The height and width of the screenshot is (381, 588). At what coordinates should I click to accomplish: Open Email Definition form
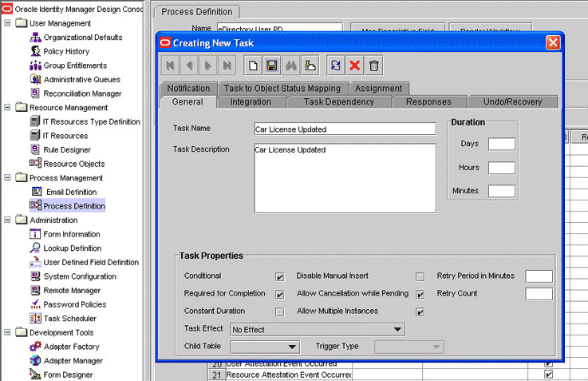[x=71, y=192]
